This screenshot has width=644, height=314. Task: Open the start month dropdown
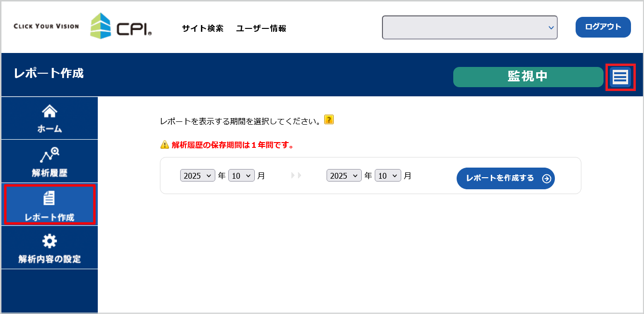click(x=241, y=176)
